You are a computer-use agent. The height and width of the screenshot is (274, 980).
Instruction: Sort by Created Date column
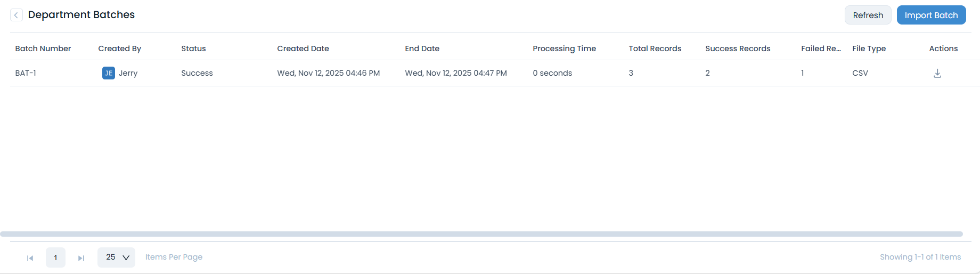pyautogui.click(x=303, y=49)
